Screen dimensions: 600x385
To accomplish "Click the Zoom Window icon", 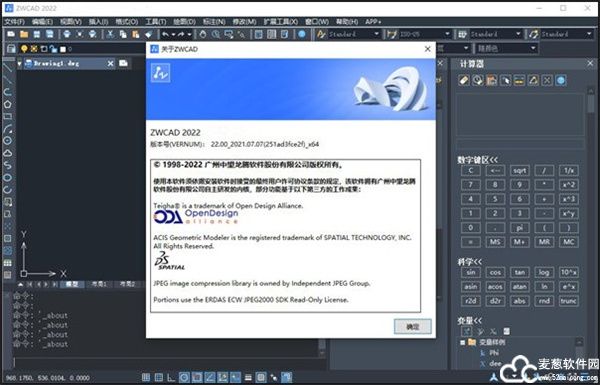I will [229, 34].
